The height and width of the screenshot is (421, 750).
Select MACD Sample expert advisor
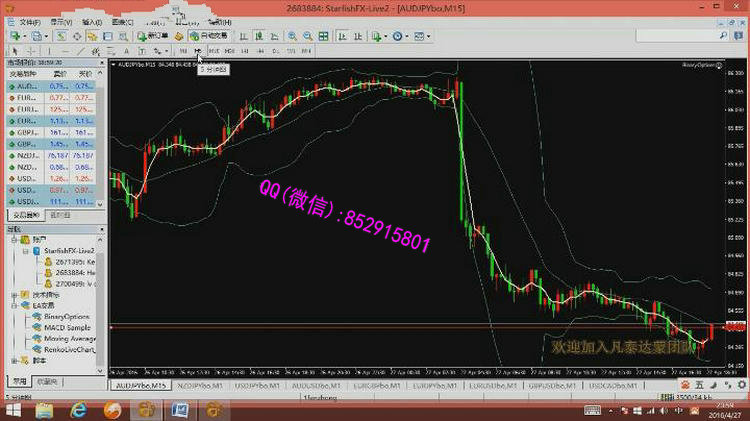(x=66, y=327)
